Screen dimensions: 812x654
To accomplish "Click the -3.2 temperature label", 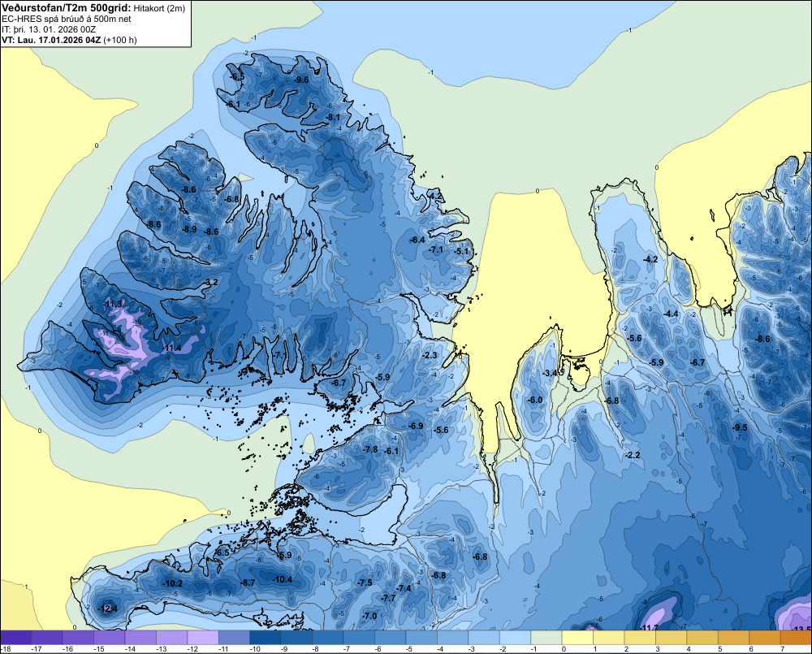I will pyautogui.click(x=211, y=282).
